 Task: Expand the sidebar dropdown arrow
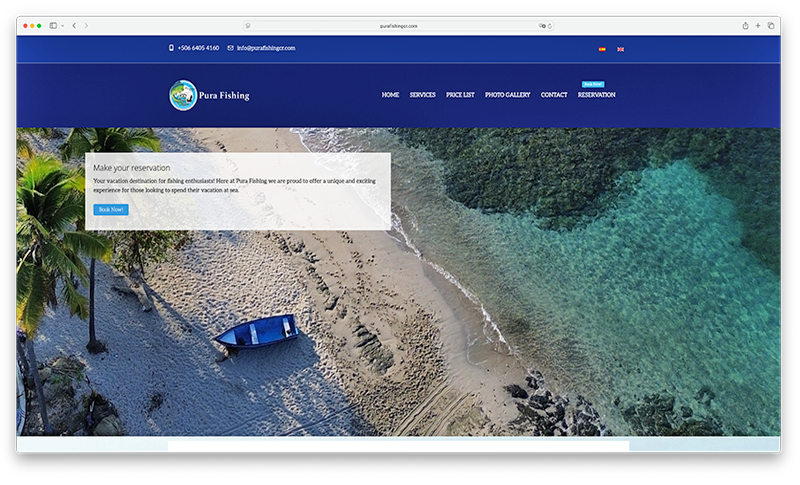(x=62, y=25)
